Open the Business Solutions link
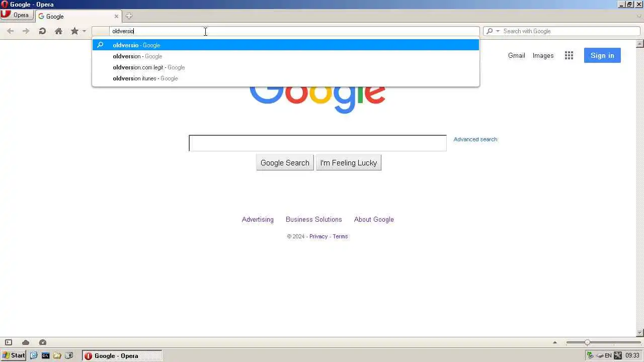The width and height of the screenshot is (644, 362). pos(314,220)
